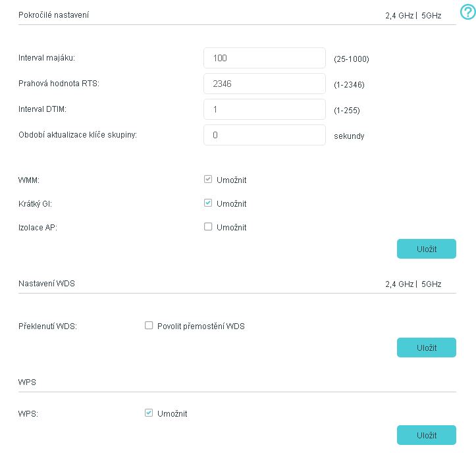Click the Interval DTIM input field
The image size is (476, 466).
[265, 109]
